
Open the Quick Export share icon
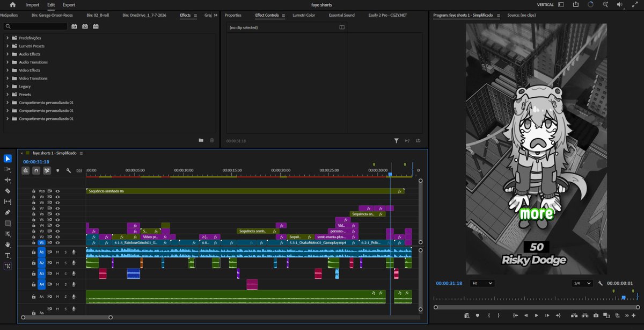pyautogui.click(x=576, y=4)
